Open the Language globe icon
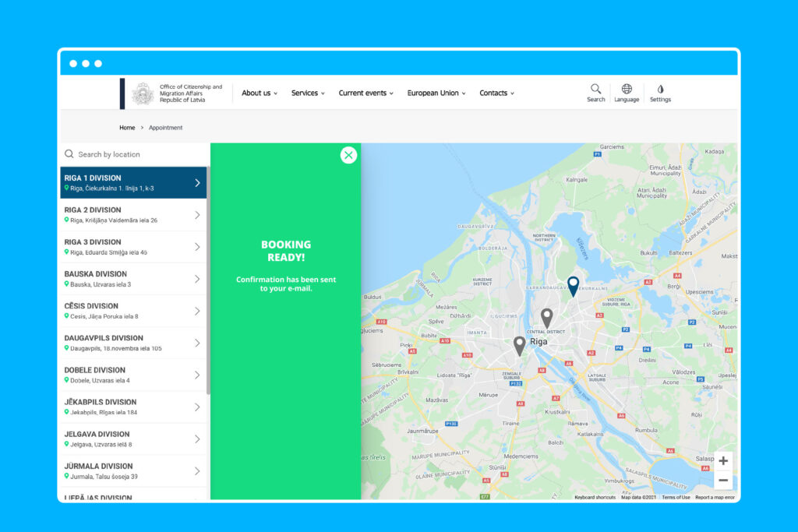 pos(627,90)
